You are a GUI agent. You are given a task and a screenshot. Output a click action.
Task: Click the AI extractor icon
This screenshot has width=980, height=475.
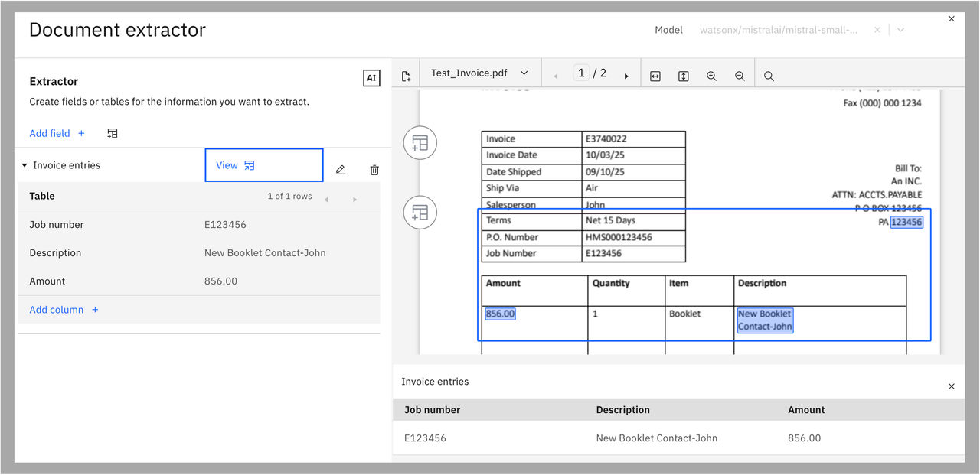click(x=371, y=78)
